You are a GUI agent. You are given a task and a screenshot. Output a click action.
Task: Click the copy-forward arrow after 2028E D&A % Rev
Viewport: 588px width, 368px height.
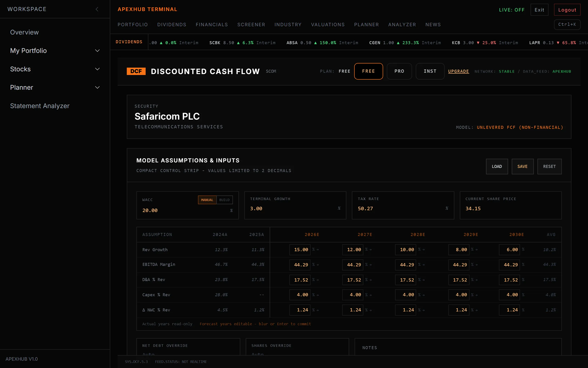(423, 280)
